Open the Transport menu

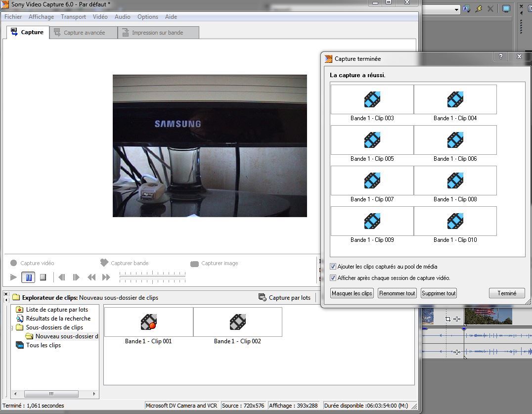tap(73, 17)
